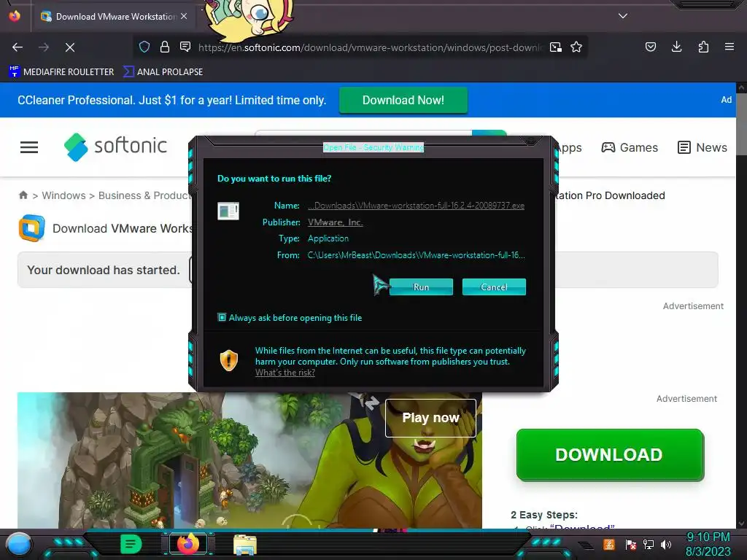Close the Download VMware Workstation tab
Image resolution: width=747 pixels, height=560 pixels.
click(184, 16)
